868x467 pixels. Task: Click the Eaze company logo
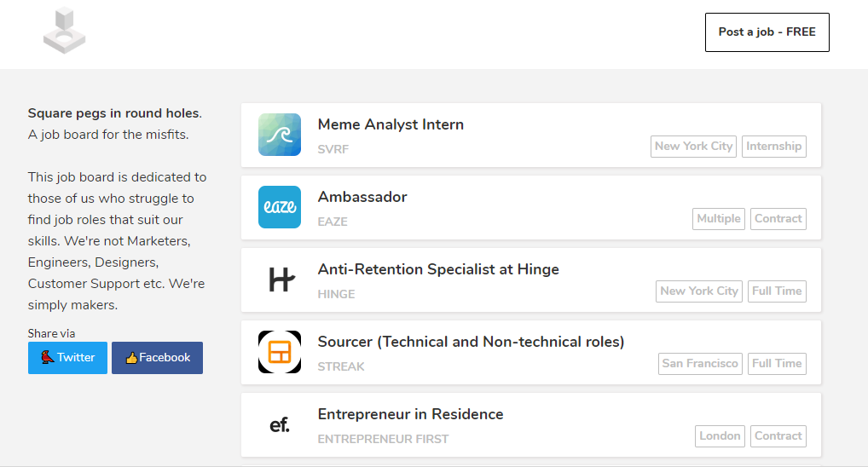pos(280,207)
